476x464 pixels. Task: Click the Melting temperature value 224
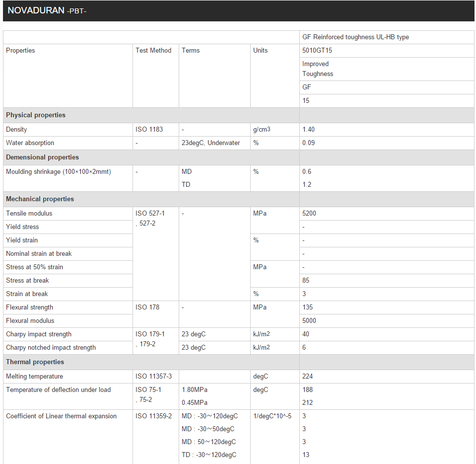tap(307, 377)
